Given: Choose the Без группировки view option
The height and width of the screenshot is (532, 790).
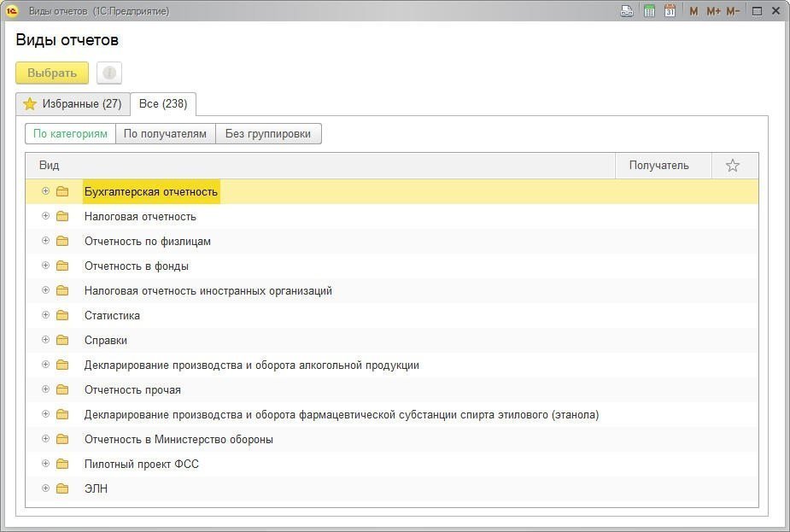Looking at the screenshot, I should click(x=268, y=134).
